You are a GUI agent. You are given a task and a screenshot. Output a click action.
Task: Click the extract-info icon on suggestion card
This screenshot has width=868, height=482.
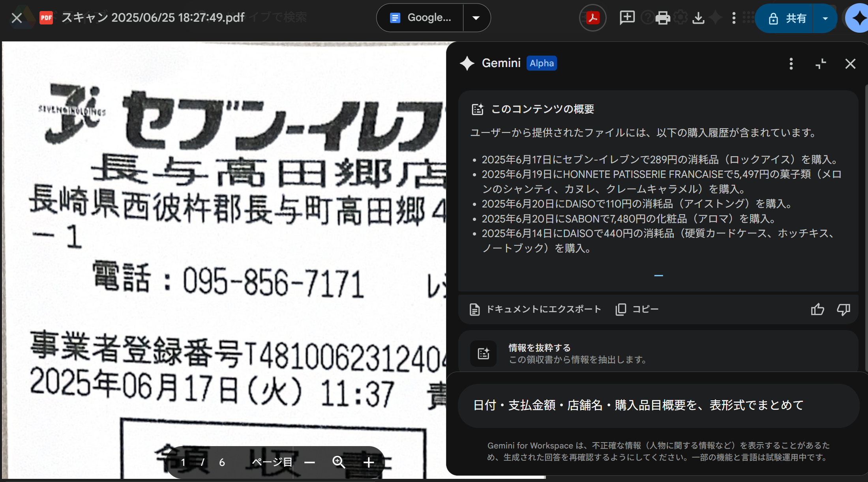click(x=483, y=353)
